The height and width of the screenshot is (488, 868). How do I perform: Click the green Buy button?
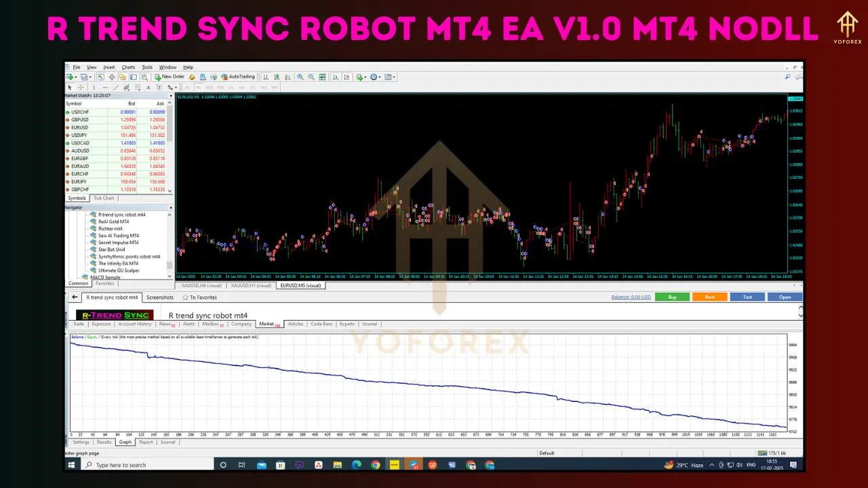pyautogui.click(x=672, y=297)
